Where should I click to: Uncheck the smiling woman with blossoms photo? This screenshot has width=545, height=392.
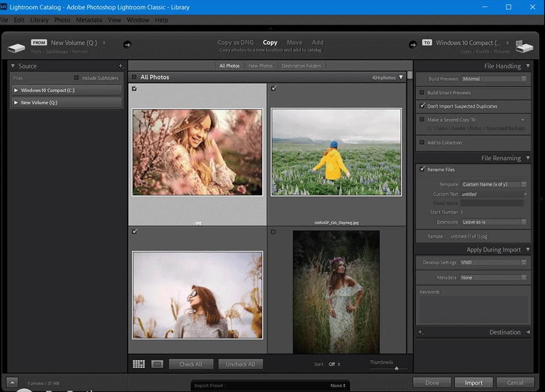[x=135, y=88]
